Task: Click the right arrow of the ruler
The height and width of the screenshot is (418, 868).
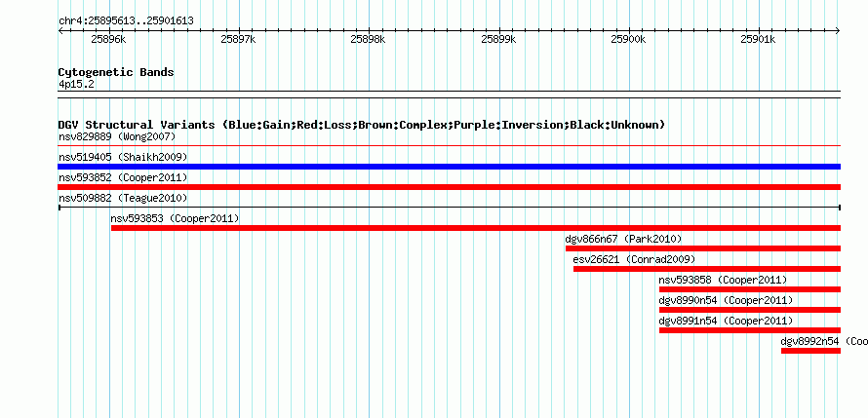Action: tap(838, 31)
